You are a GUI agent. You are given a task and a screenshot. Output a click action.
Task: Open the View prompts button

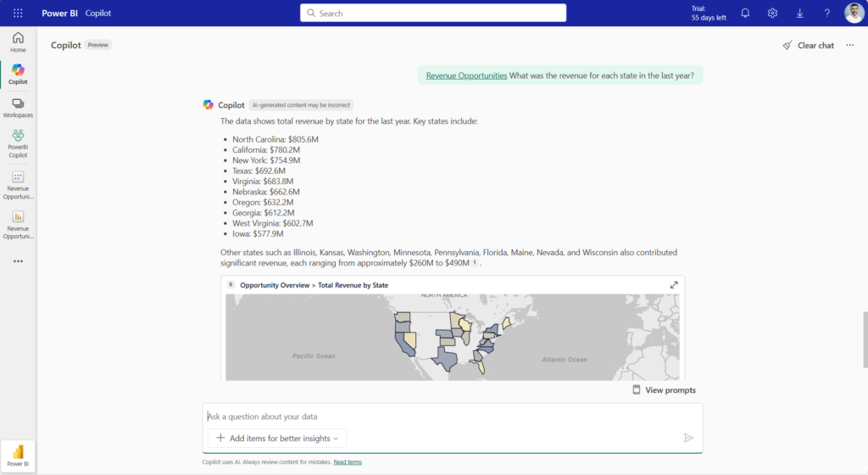664,390
